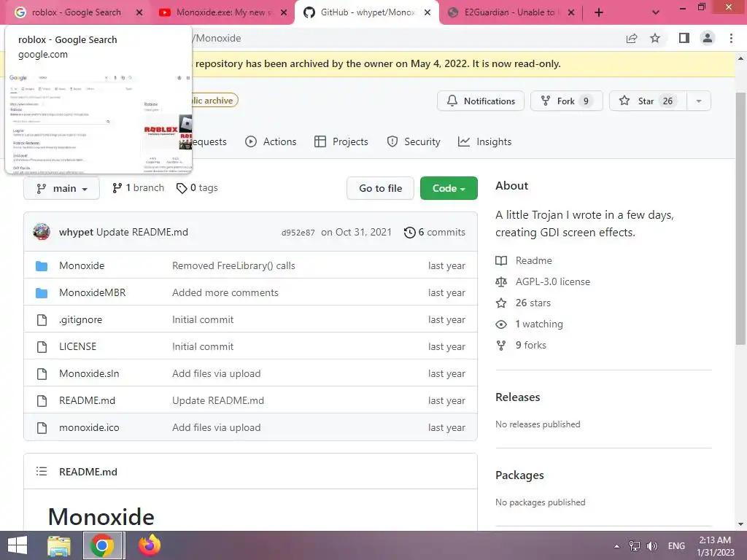Open the Chrome side panel icon
This screenshot has height=560, width=747.
coord(684,38)
